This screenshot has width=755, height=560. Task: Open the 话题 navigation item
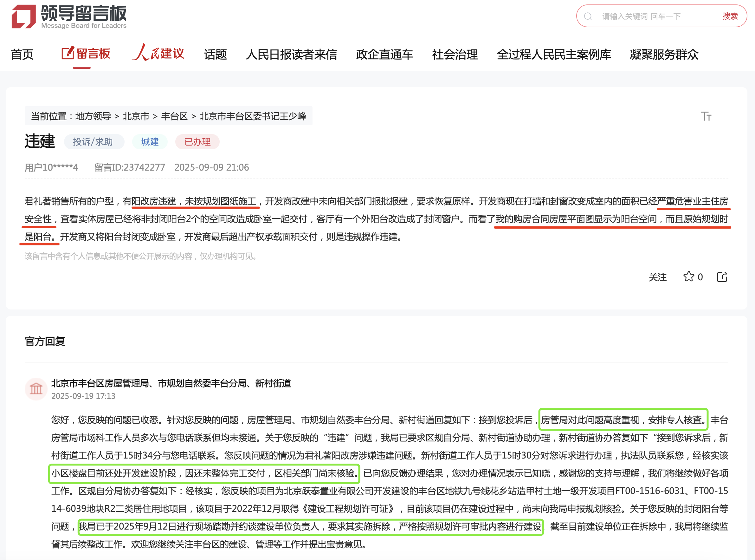[x=215, y=54]
